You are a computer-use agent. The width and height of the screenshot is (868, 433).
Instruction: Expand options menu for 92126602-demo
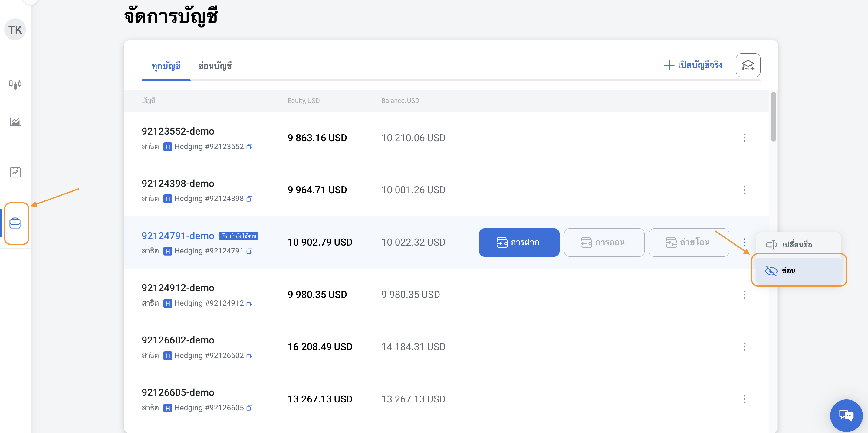[744, 347]
